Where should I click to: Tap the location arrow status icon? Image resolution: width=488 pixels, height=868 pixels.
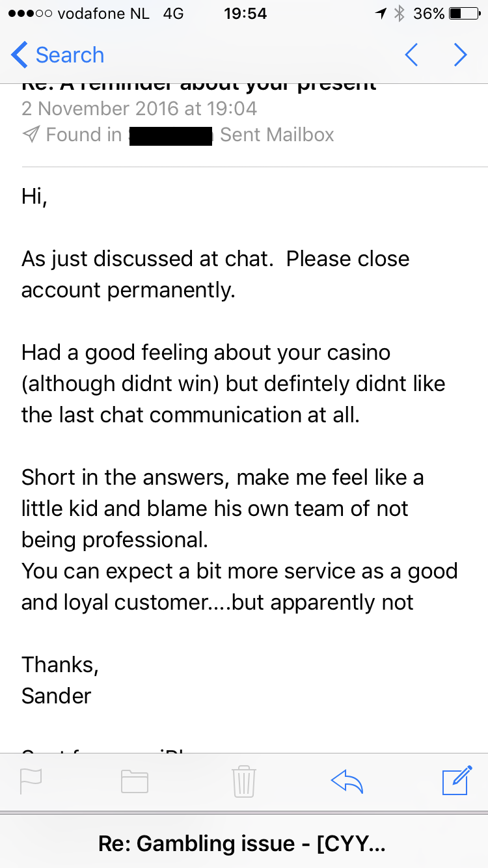(382, 14)
